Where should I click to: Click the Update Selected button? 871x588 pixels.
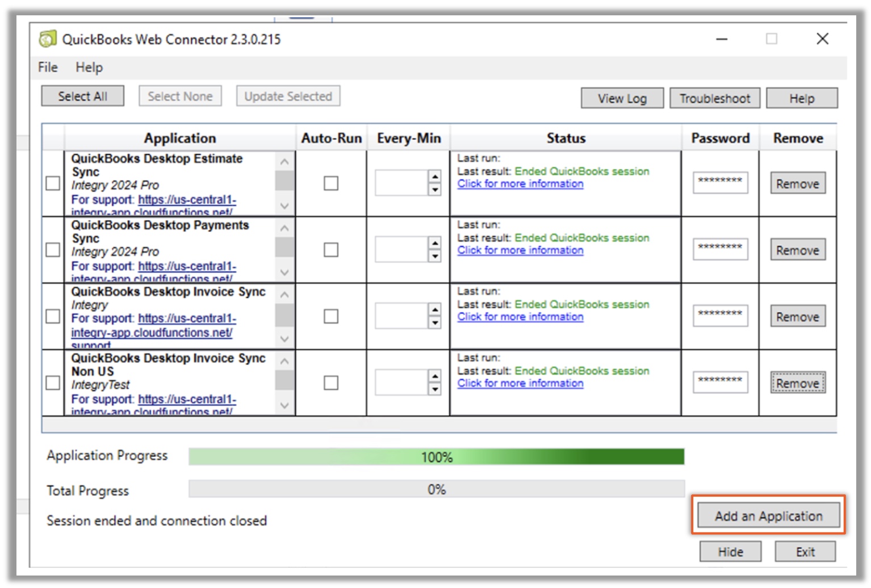tap(288, 96)
